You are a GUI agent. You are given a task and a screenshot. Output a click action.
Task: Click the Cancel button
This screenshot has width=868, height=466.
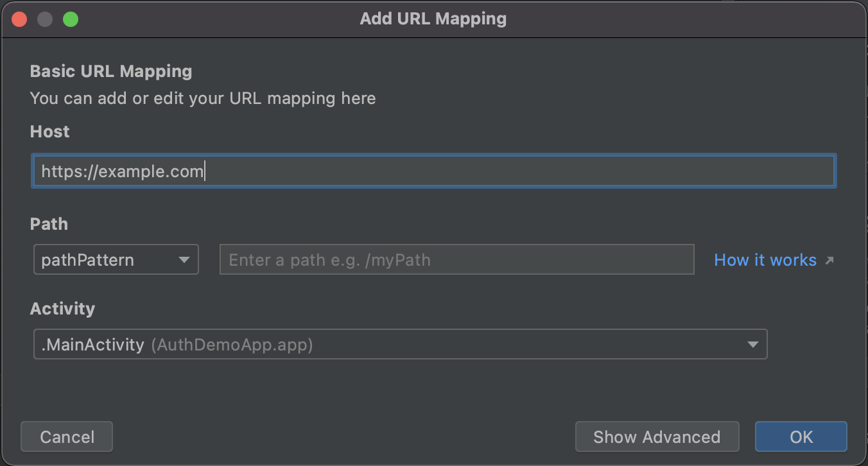coord(67,437)
